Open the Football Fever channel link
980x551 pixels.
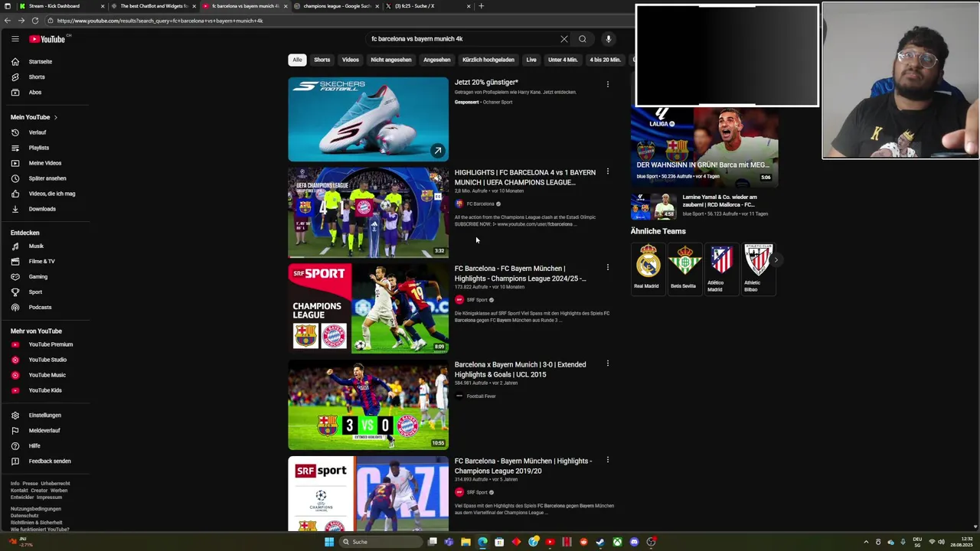(481, 396)
